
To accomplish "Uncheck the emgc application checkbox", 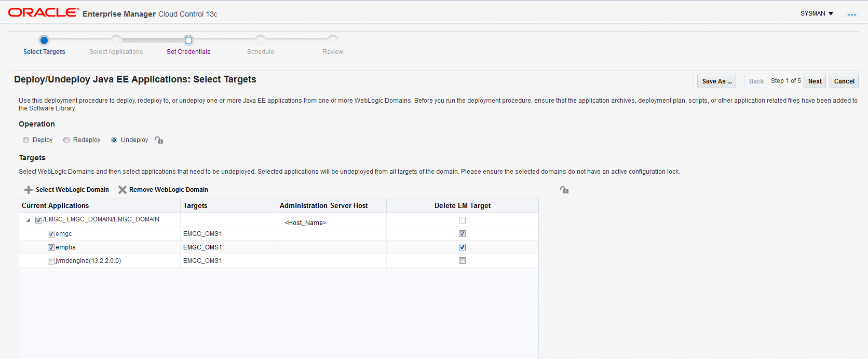I will [x=51, y=234].
